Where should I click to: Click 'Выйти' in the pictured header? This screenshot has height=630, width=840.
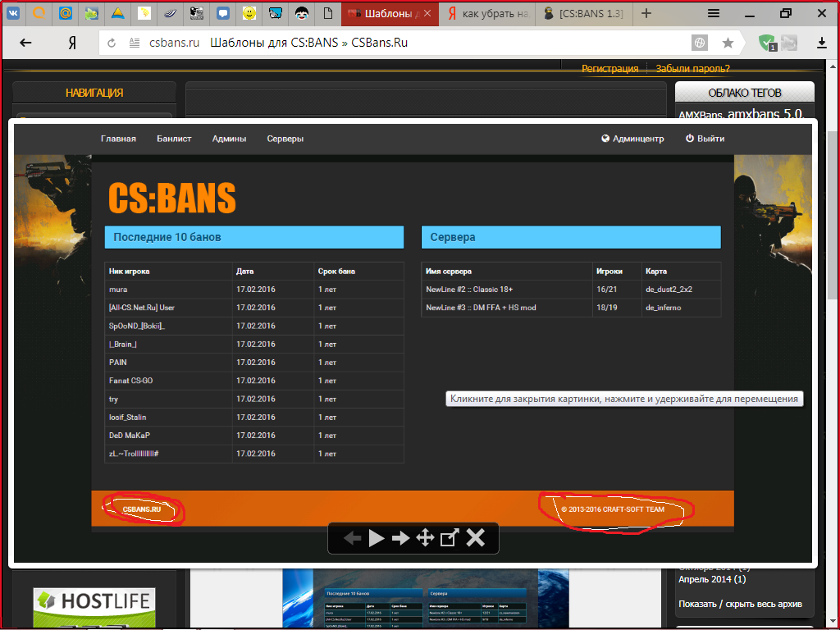(705, 138)
